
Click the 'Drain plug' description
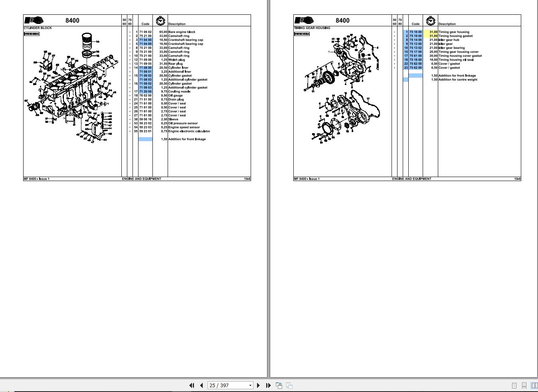pos(176,100)
